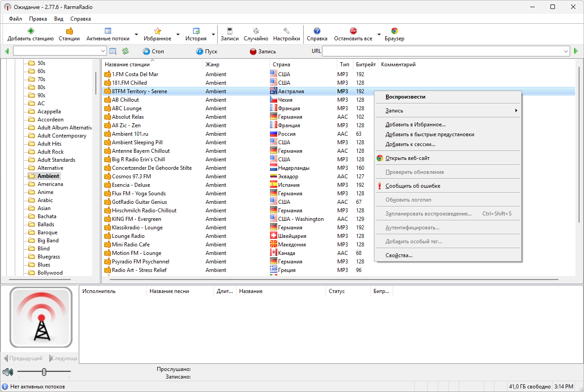Viewport: 584px width, 392px height.
Task: Choose Воспроизвести in the context menu
Action: tap(448, 97)
